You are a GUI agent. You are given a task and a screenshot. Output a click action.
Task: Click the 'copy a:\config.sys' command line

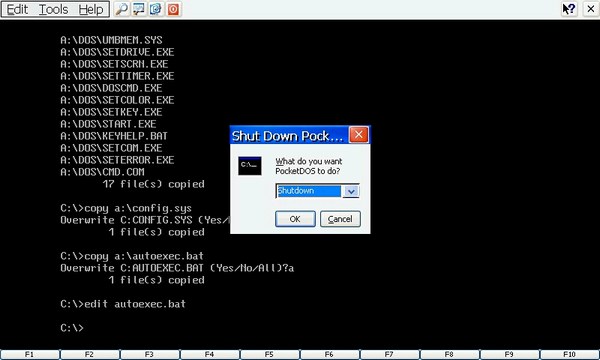pos(126,208)
